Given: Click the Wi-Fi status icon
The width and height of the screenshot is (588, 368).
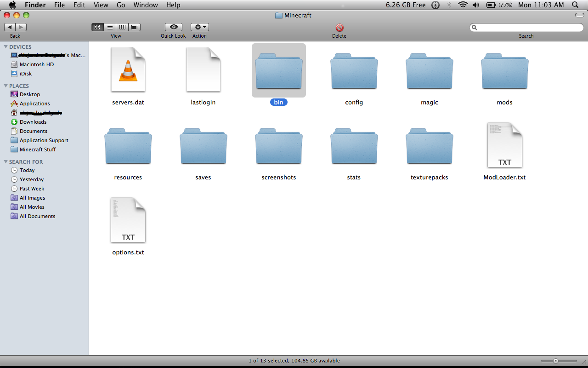Looking at the screenshot, I should (463, 5).
